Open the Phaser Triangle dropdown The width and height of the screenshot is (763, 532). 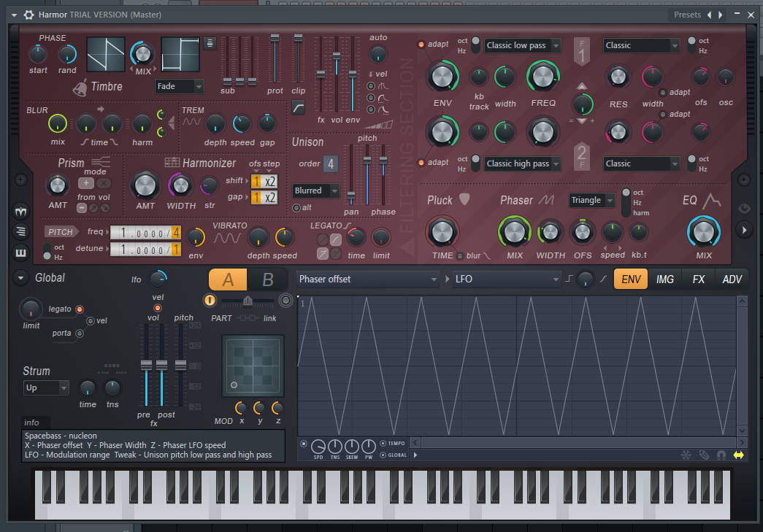tap(591, 200)
